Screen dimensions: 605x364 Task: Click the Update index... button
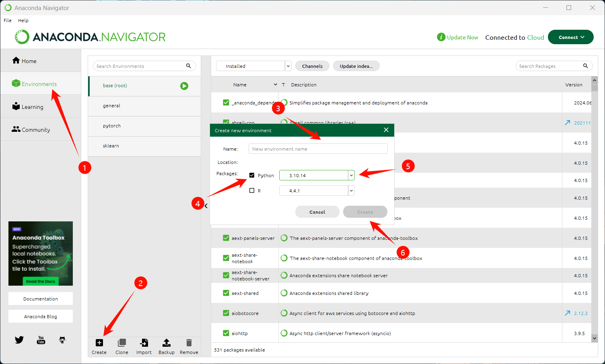[x=356, y=66]
